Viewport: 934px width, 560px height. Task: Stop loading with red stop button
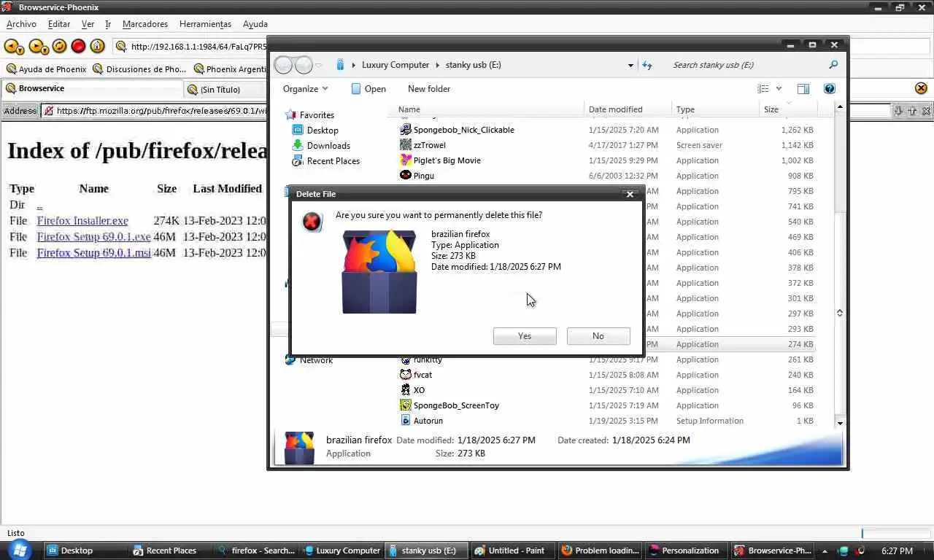[x=78, y=47]
